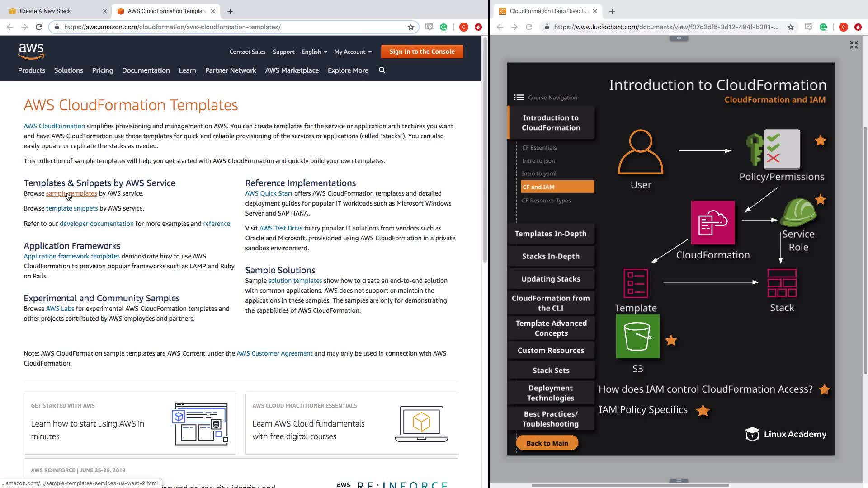Click the green S3 bucket icon
The width and height of the screenshot is (868, 488).
coord(637,337)
